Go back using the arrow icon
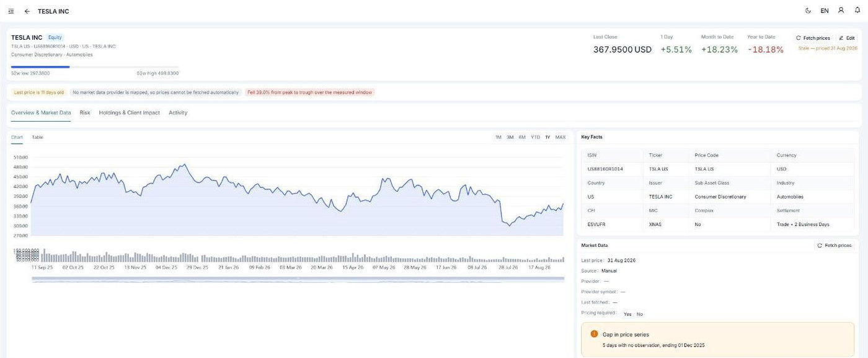Image resolution: width=868 pixels, height=358 pixels. pos(27,11)
